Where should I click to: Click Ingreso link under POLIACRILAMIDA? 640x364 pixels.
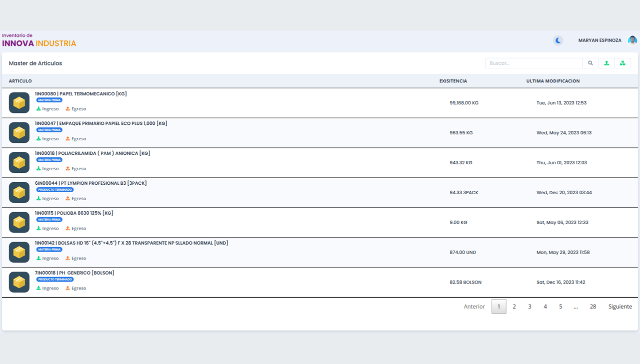(x=47, y=168)
